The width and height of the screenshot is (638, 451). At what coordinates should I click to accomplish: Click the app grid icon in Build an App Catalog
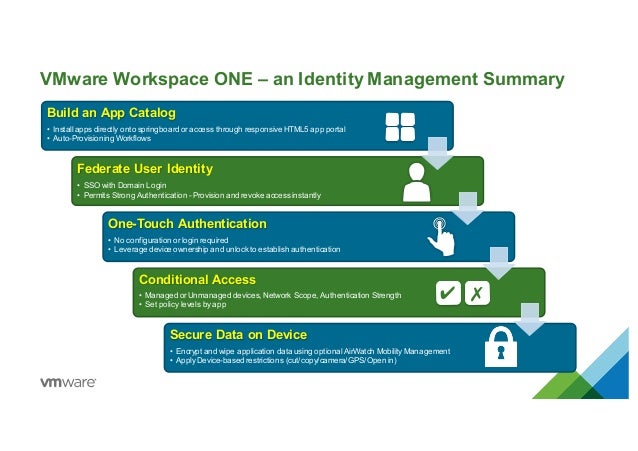point(400,127)
